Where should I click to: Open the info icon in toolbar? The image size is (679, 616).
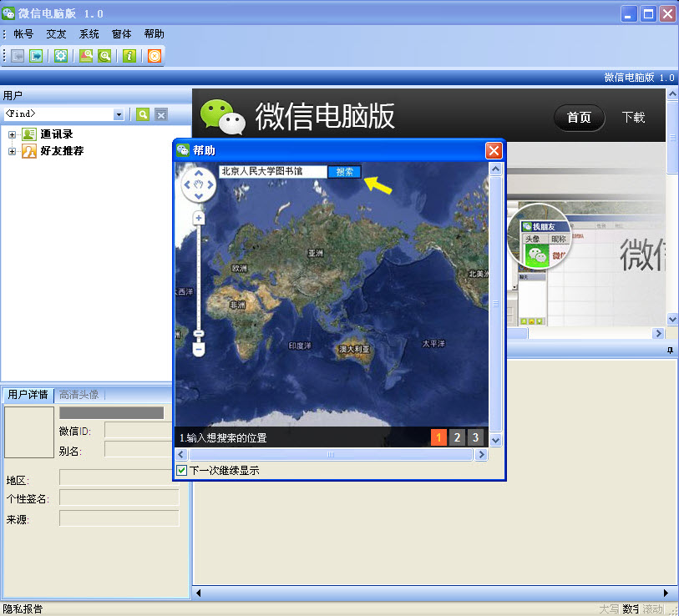[x=129, y=56]
